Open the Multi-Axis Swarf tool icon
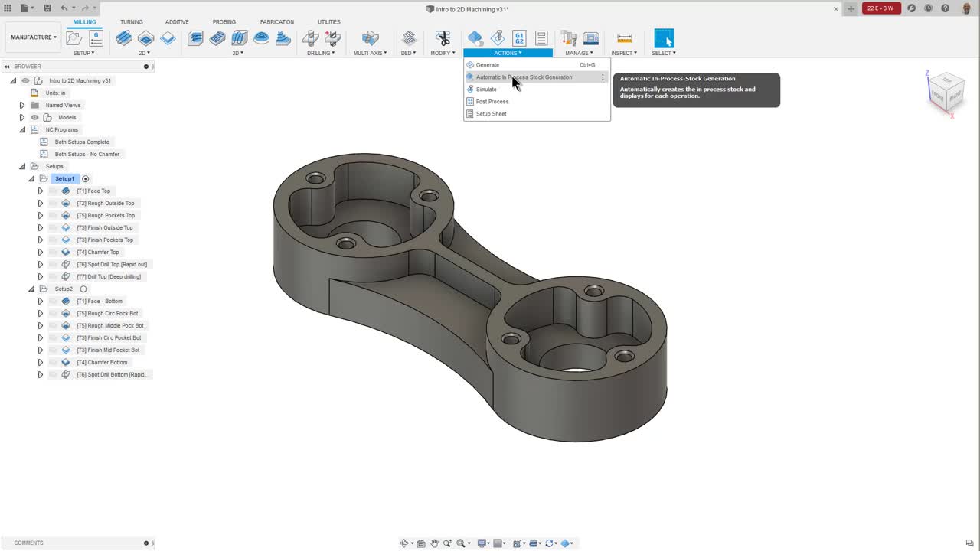This screenshot has width=980, height=551. coord(370,37)
